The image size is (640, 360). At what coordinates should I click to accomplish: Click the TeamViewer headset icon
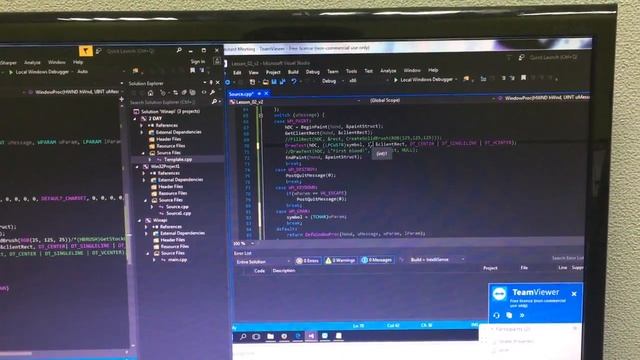(x=497, y=316)
